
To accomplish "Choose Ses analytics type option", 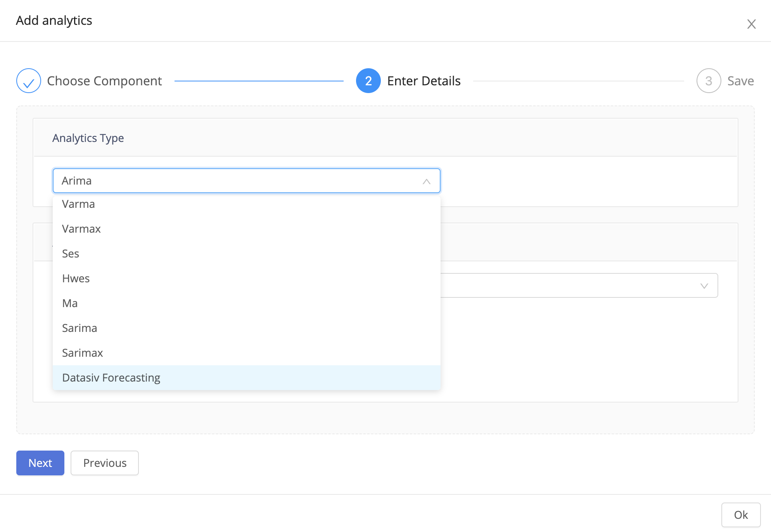I will pyautogui.click(x=247, y=254).
